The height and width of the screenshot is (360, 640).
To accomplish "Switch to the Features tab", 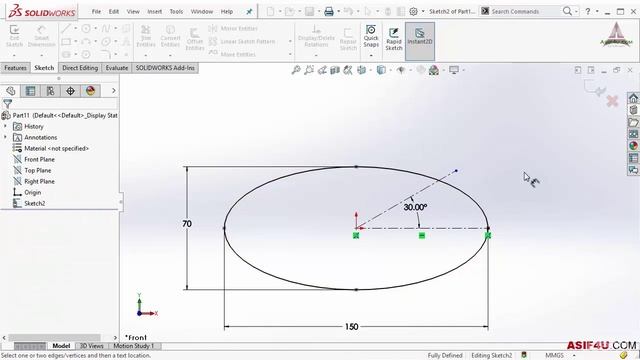I will [15, 68].
